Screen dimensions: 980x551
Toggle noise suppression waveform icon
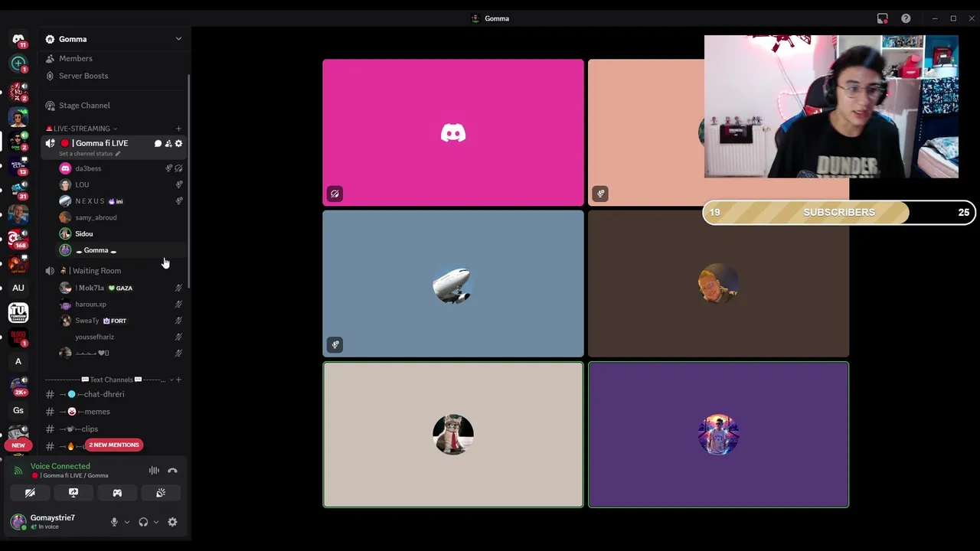[x=154, y=471]
